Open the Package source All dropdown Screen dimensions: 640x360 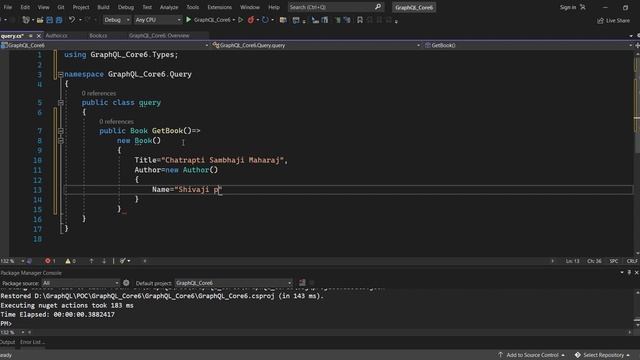(80, 283)
